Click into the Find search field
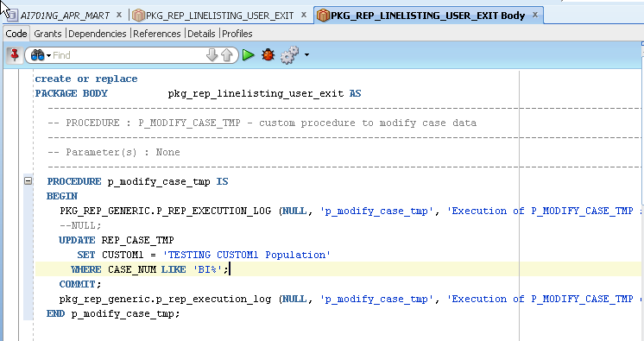Image resolution: width=644 pixels, height=341 pixels. click(127, 55)
